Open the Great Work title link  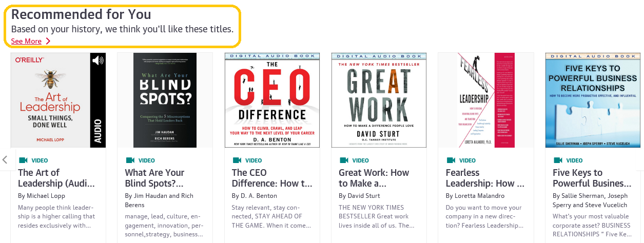pos(374,178)
